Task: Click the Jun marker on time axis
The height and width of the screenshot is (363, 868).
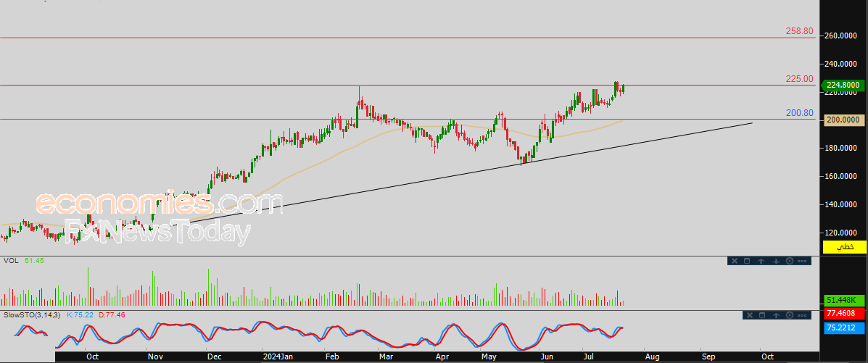Action: tap(547, 356)
